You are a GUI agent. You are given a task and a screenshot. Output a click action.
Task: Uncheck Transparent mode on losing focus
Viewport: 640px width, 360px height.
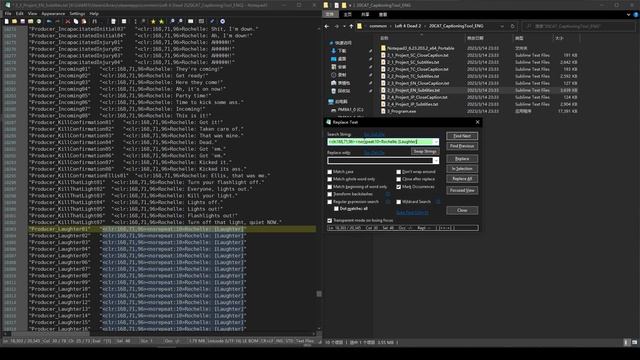330,220
